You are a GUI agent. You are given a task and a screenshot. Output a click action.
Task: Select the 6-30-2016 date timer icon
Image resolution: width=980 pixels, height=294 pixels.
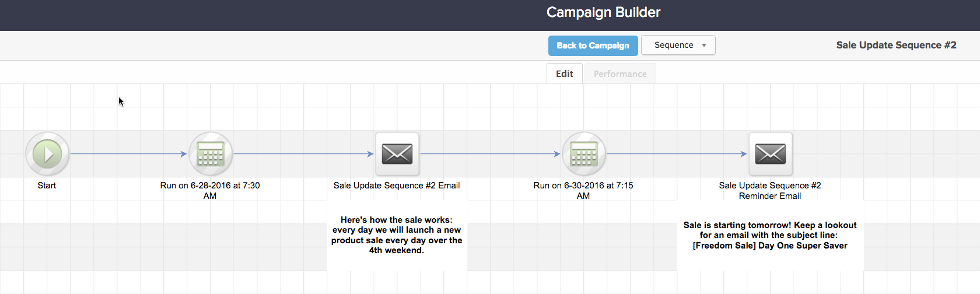[584, 154]
